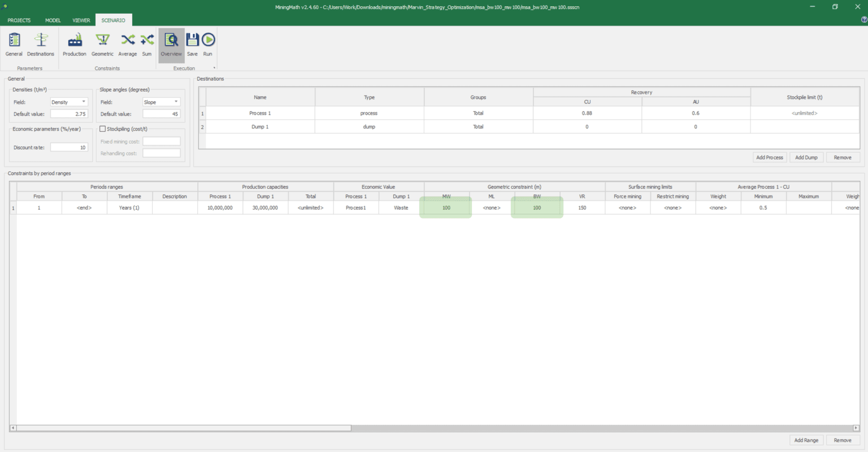Open the Production constraints tool
868x452 pixels.
coord(74,40)
